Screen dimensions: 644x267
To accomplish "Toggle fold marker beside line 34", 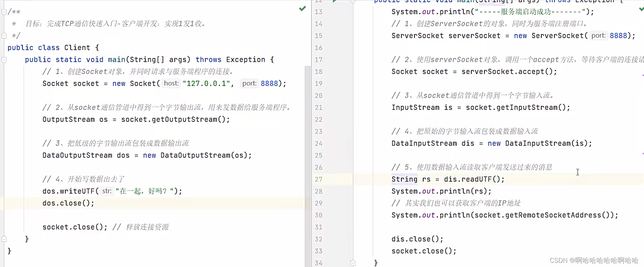I will point(353,263).
